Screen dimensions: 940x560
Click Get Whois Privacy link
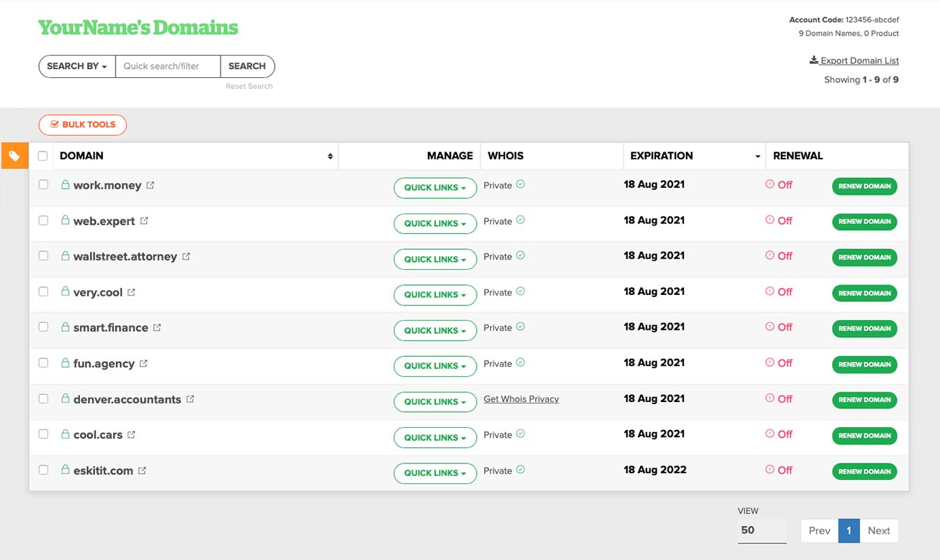pos(521,399)
